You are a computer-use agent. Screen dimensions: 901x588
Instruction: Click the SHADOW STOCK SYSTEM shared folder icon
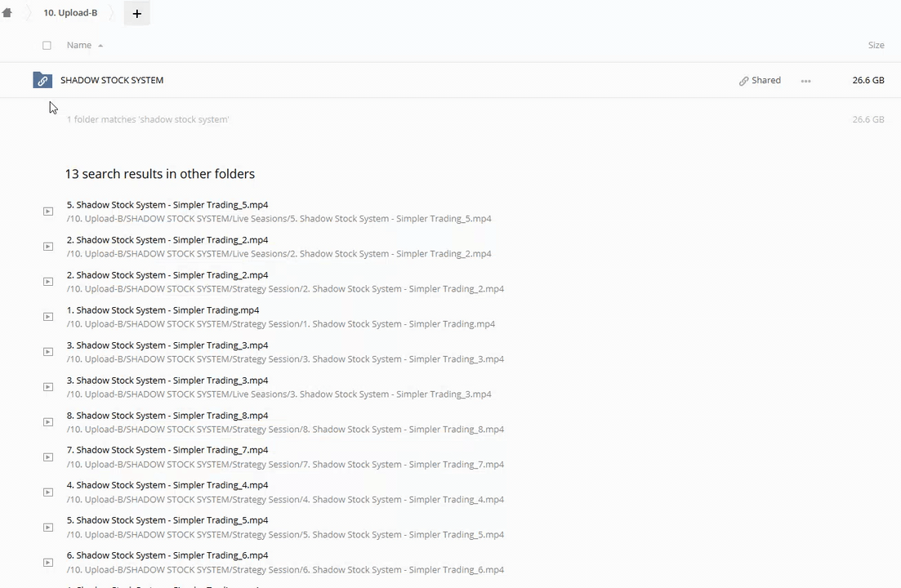[42, 80]
